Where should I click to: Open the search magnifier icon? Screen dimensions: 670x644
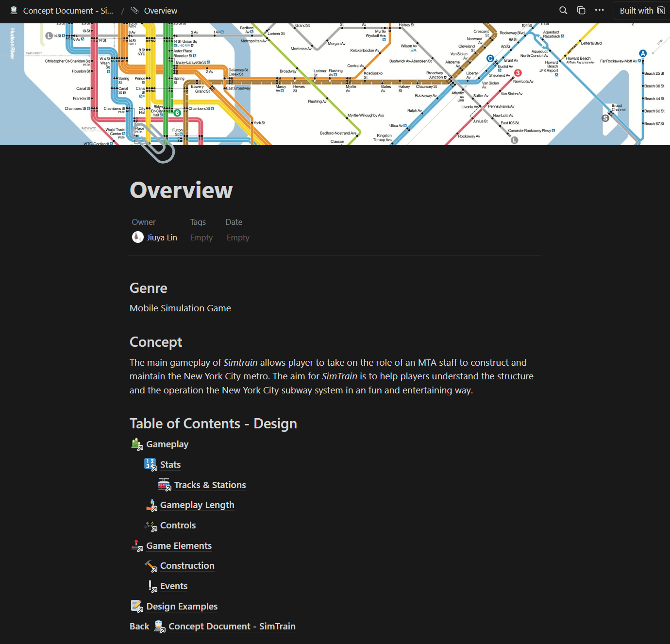pyautogui.click(x=563, y=10)
